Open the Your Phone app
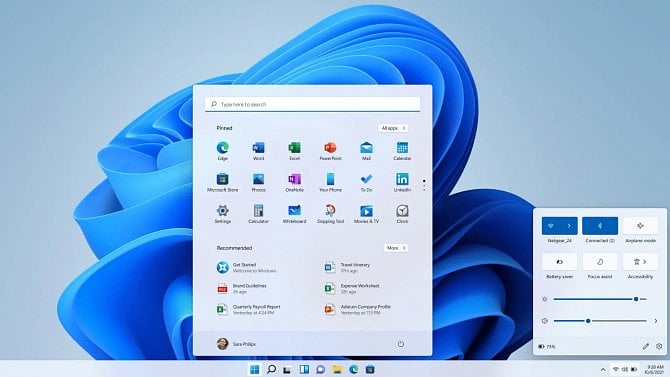670x377 pixels. (330, 183)
